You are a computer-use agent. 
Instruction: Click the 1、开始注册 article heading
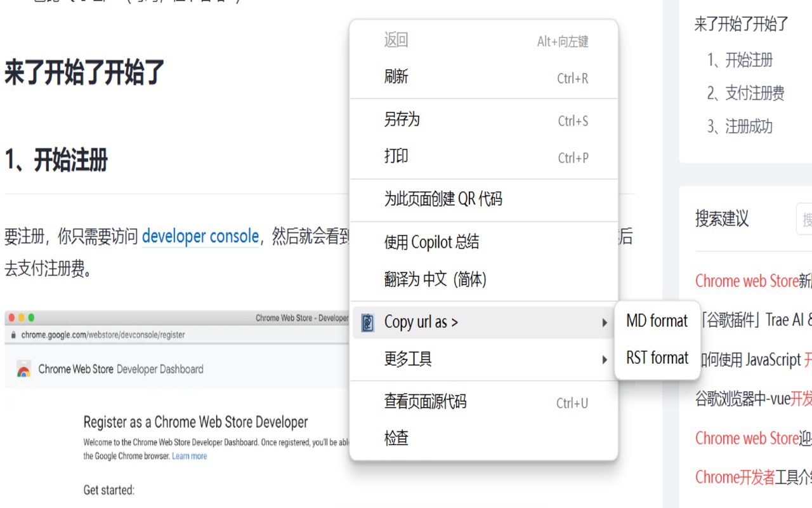56,159
